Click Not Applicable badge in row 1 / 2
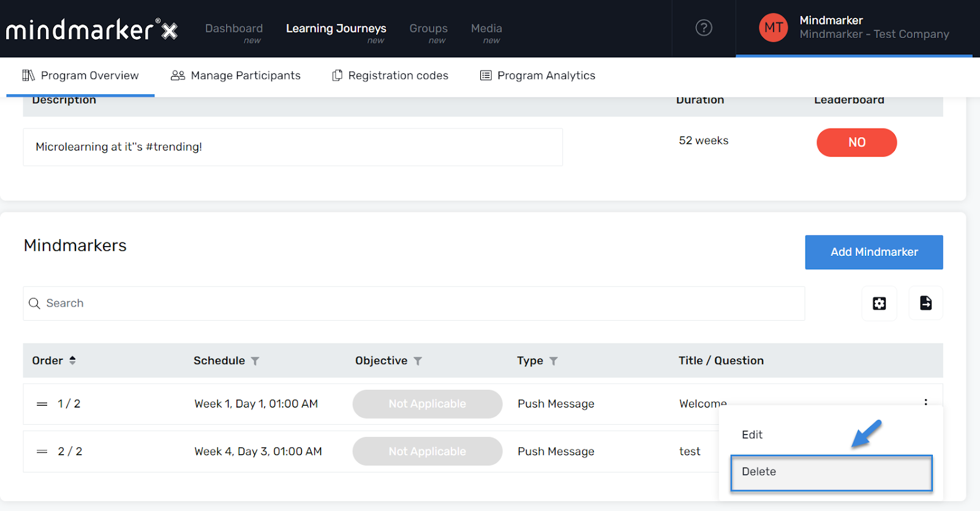Viewport: 980px width, 511px height. (428, 404)
